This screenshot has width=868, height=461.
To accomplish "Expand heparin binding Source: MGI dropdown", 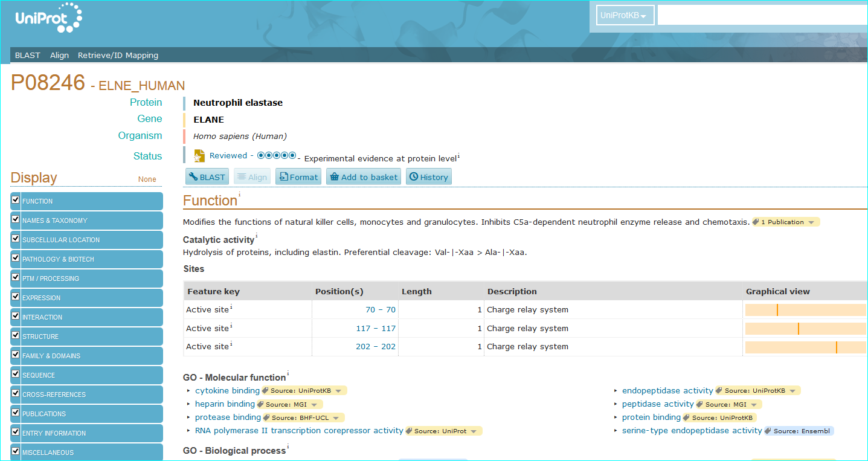I will (x=315, y=404).
